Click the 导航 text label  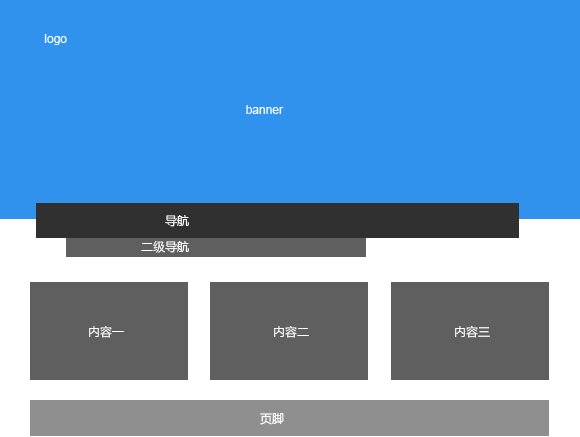177,221
